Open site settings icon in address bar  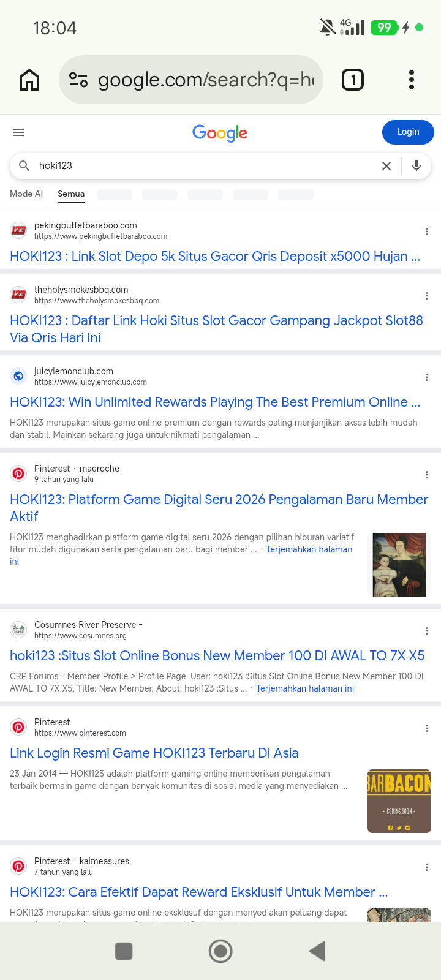click(x=78, y=80)
